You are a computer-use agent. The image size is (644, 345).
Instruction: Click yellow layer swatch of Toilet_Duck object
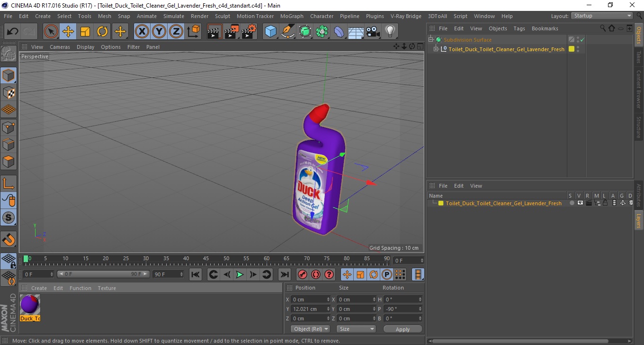click(x=572, y=49)
